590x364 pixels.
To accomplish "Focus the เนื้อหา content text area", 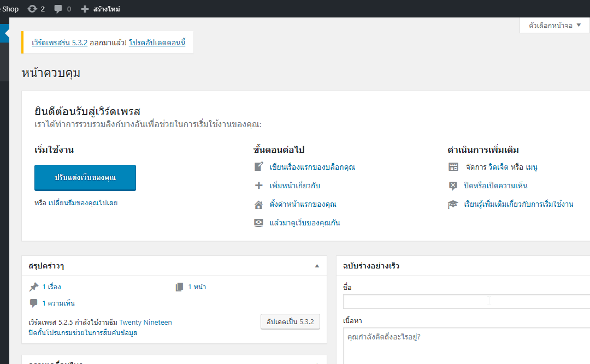I will (x=467, y=346).
